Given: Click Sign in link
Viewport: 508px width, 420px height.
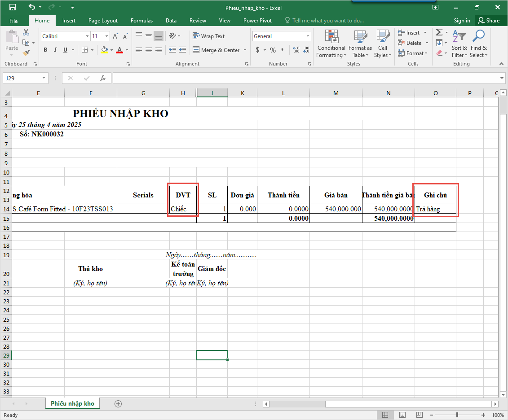Looking at the screenshot, I should pyautogui.click(x=462, y=21).
